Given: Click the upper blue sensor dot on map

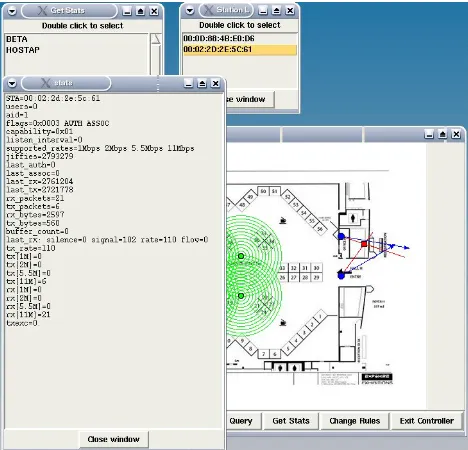Looking at the screenshot, I should point(341,236).
